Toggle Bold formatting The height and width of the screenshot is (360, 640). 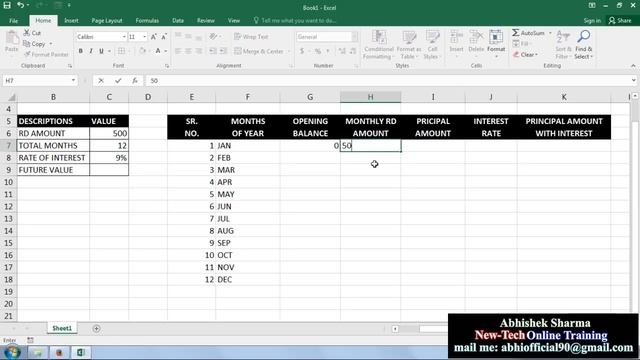pos(80,51)
